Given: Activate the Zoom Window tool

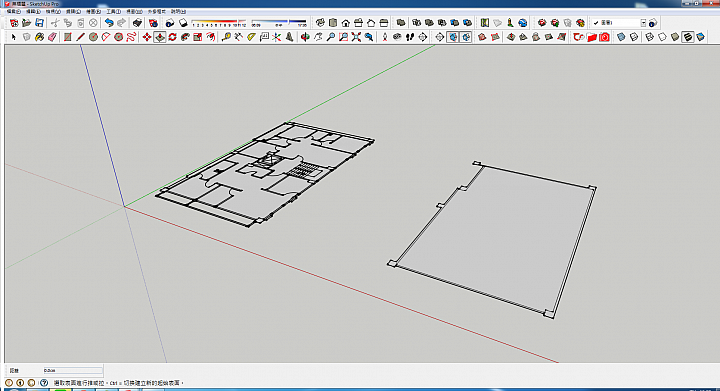Looking at the screenshot, I should [343, 37].
